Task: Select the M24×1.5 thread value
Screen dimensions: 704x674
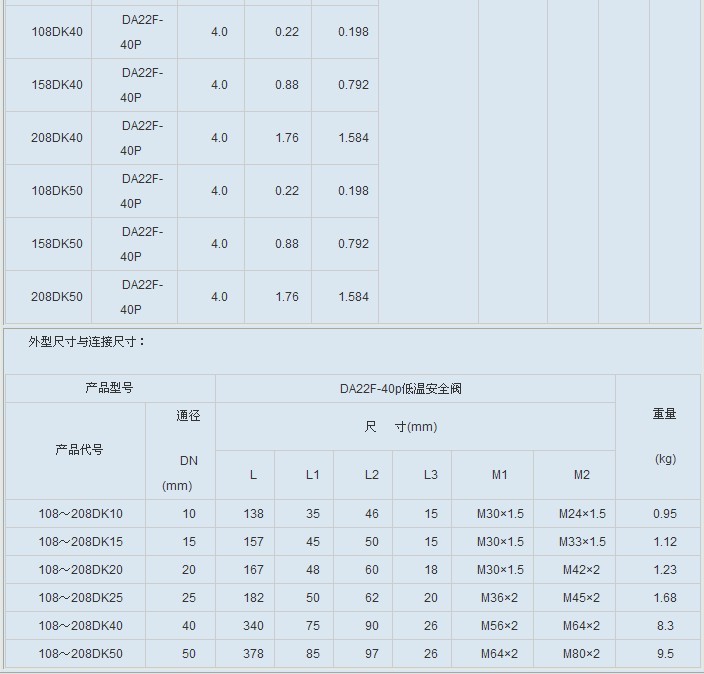Action: point(582,514)
